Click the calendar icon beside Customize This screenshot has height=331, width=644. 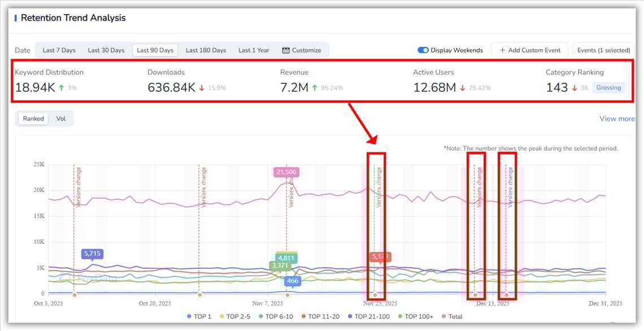coord(286,50)
